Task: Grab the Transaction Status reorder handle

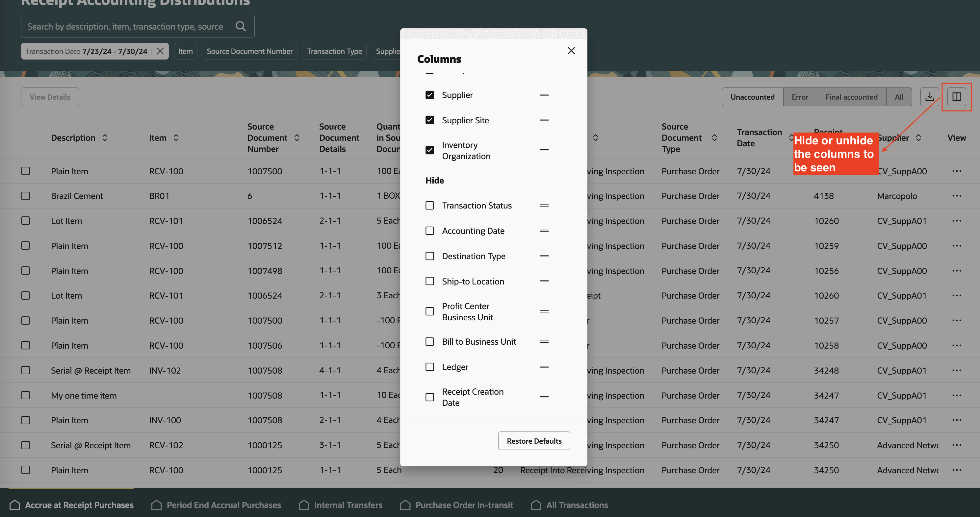Action: (x=544, y=206)
